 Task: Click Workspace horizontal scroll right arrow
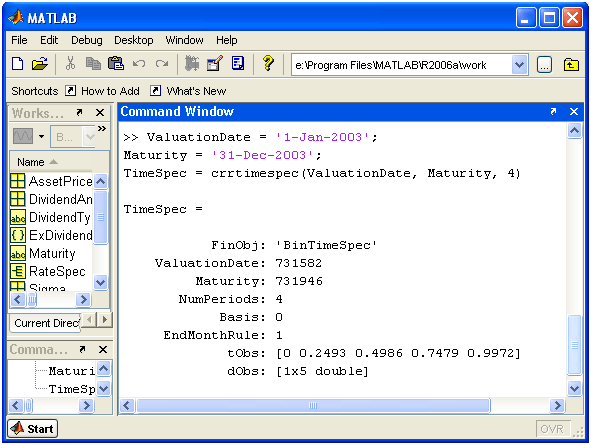tap(83, 300)
